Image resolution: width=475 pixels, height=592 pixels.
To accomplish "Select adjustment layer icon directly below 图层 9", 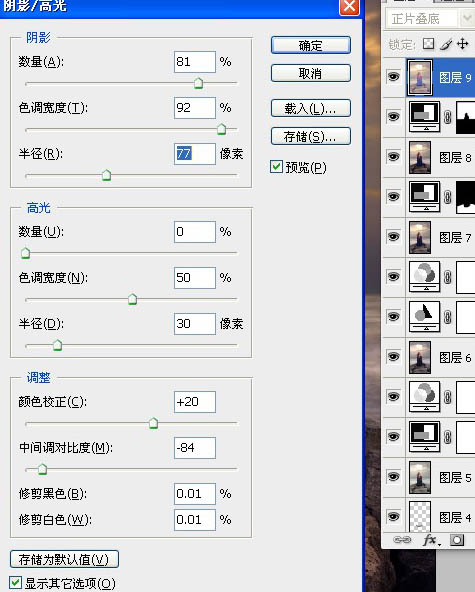I will [x=425, y=116].
